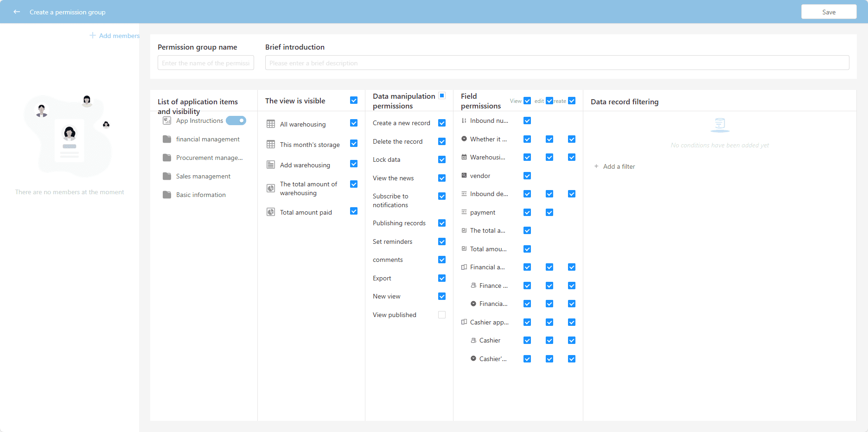Open the Sales management item
The image size is (868, 432).
pyautogui.click(x=203, y=176)
